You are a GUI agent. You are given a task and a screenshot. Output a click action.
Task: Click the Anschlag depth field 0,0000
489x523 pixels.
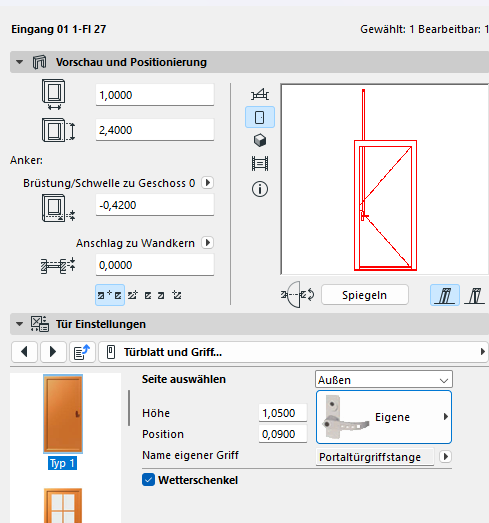[x=155, y=265]
